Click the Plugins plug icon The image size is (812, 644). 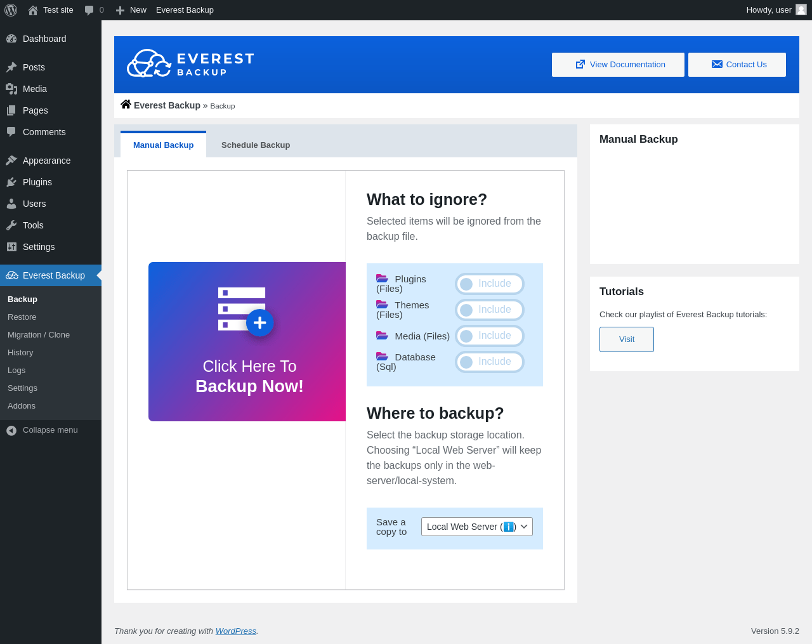(11, 182)
